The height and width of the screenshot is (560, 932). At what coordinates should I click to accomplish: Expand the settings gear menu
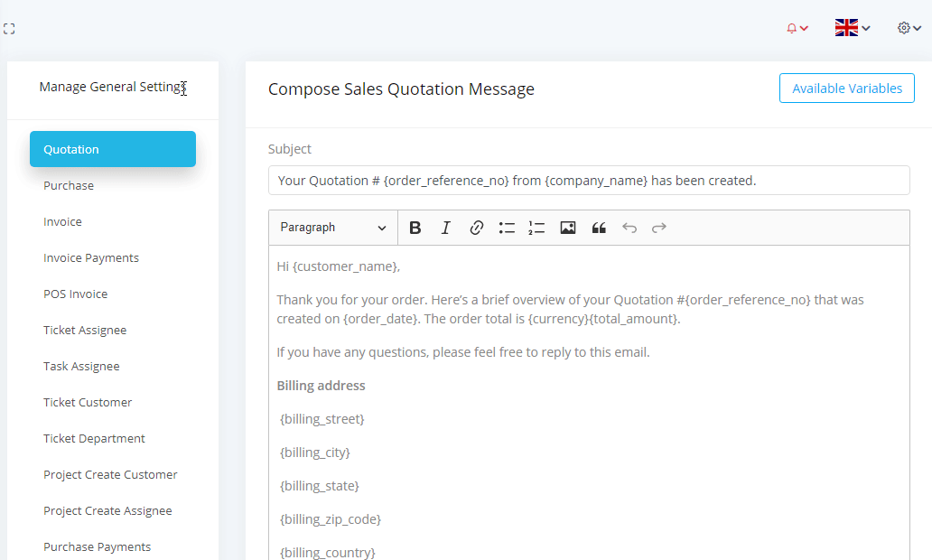click(x=909, y=28)
